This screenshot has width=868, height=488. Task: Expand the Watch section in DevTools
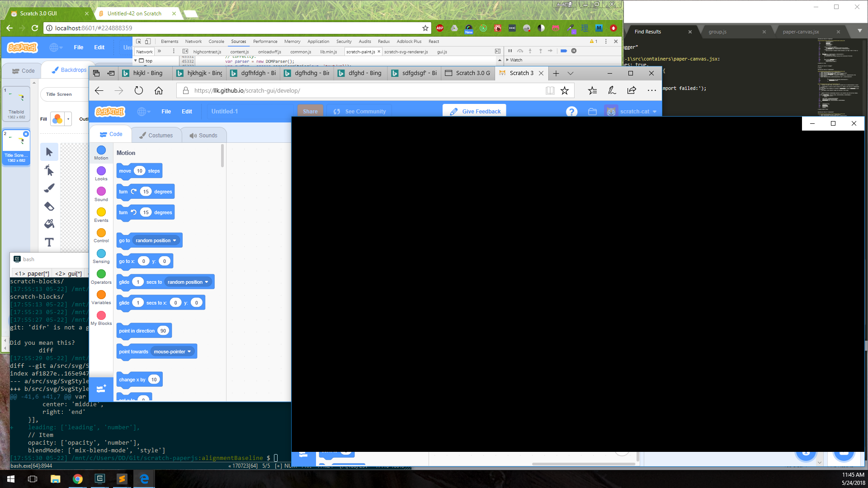[x=515, y=60]
